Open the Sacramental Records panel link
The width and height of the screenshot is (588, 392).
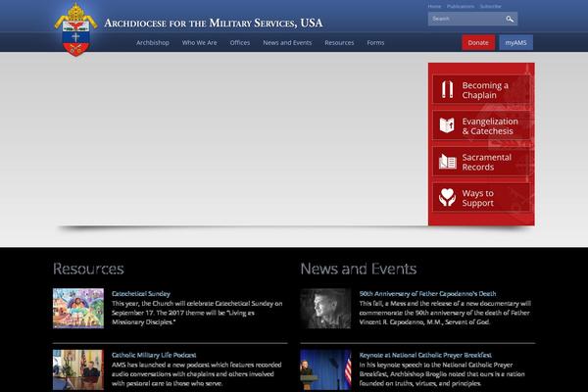click(481, 162)
